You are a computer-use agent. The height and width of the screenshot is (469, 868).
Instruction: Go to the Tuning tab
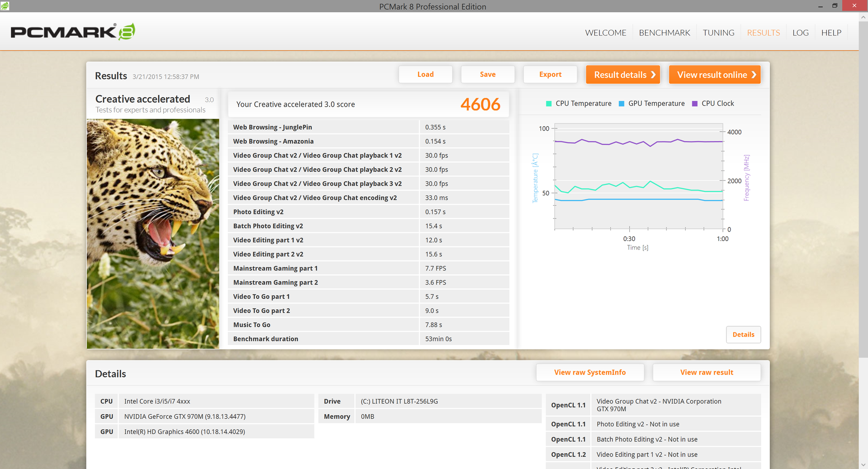tap(718, 33)
